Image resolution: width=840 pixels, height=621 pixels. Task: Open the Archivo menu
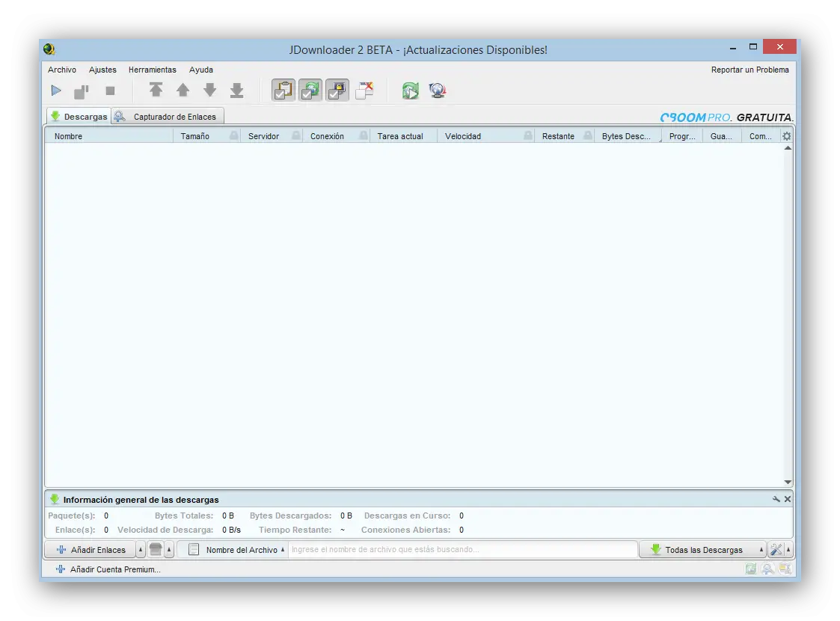pos(62,70)
